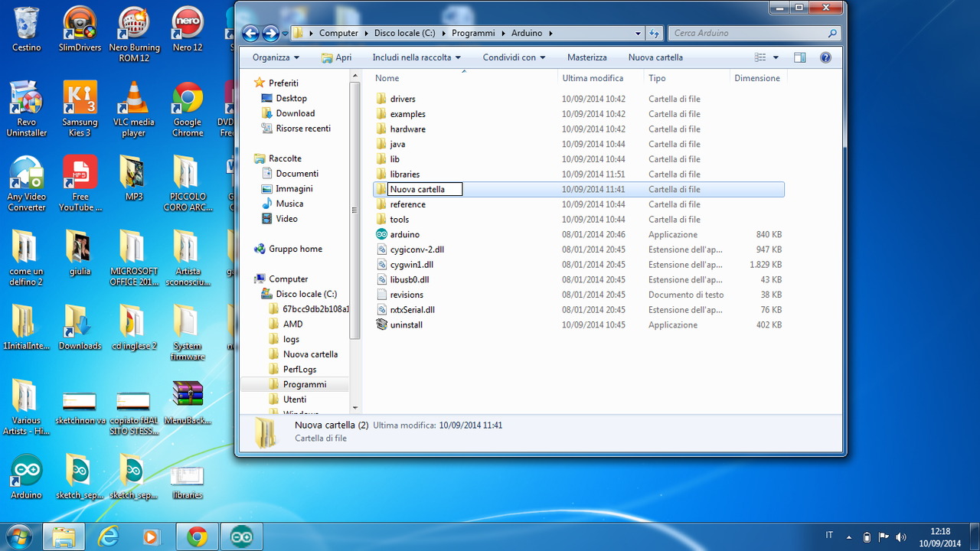Image resolution: width=980 pixels, height=551 pixels.
Task: Open Internet Explorer from taskbar
Action: (109, 536)
